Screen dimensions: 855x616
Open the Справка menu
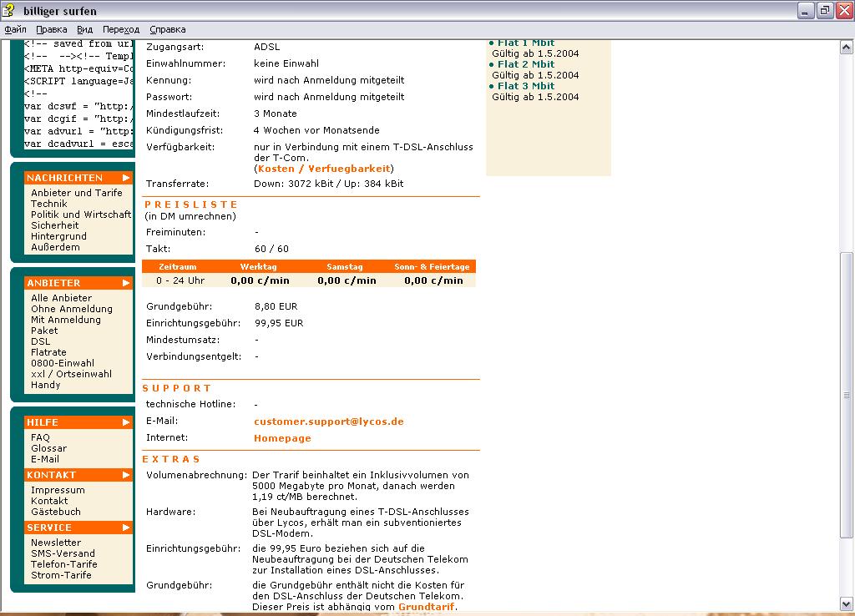[x=167, y=29]
